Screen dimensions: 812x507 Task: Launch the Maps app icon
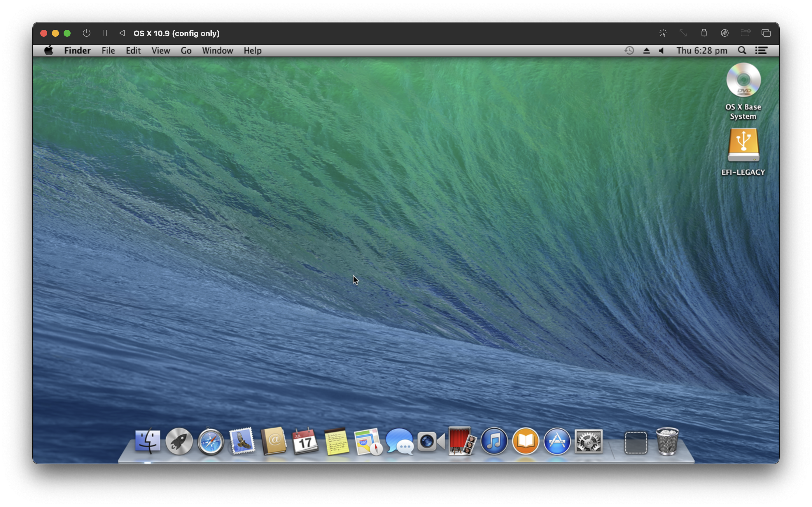point(368,441)
